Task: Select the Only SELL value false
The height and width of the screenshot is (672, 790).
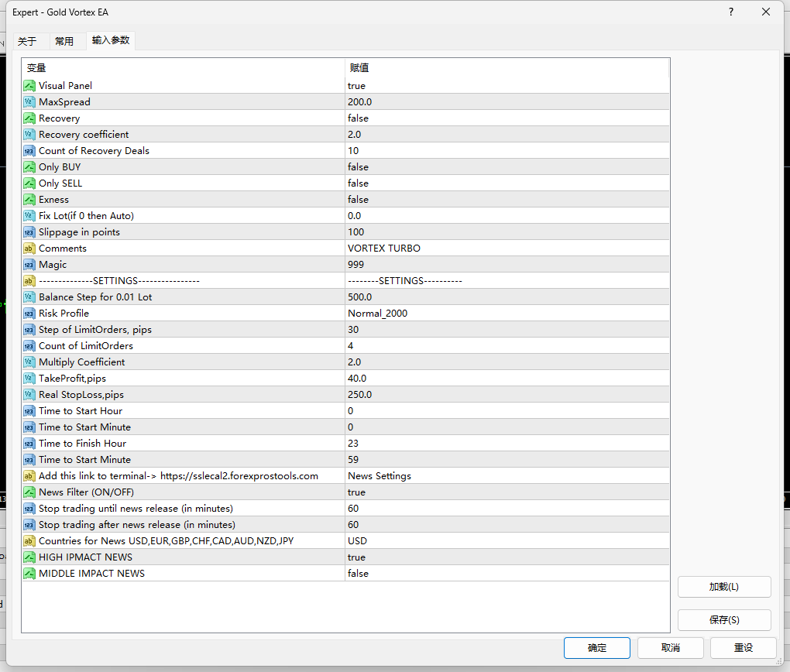Action: point(359,183)
